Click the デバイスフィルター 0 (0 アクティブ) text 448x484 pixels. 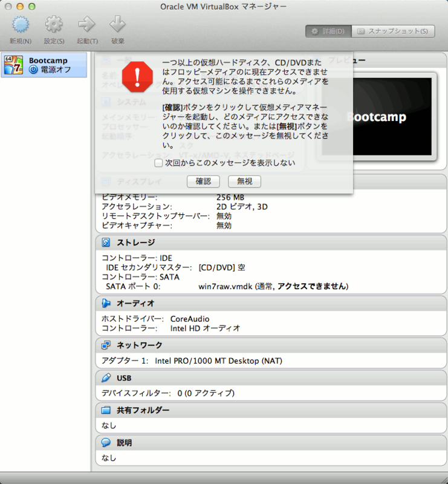(168, 393)
